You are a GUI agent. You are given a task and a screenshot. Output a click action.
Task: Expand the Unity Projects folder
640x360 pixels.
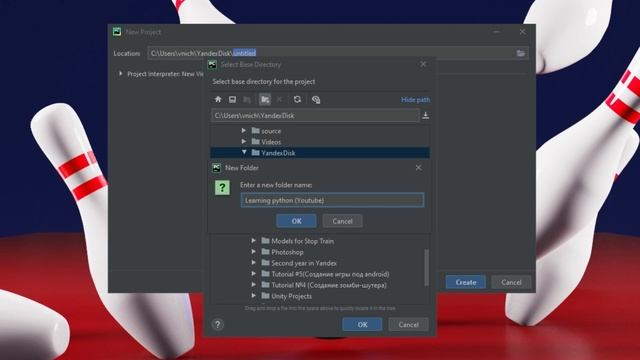[253, 296]
